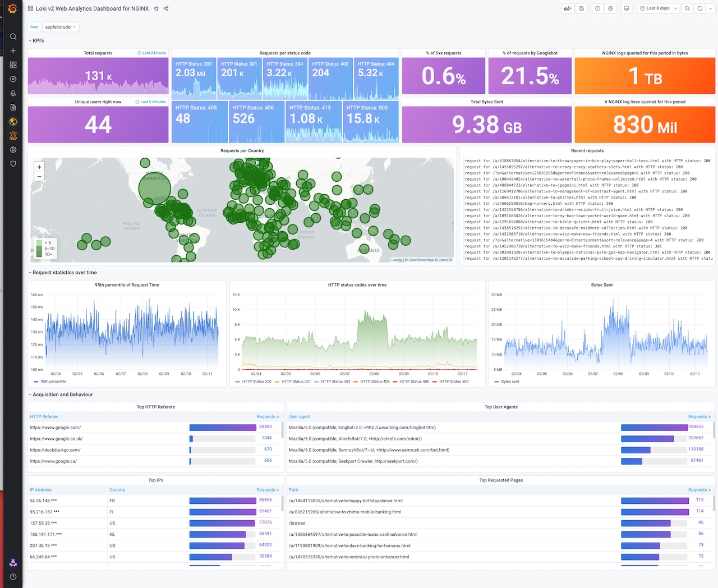Open the host appfelstrudel variable dropdown
The image size is (718, 588).
point(61,27)
